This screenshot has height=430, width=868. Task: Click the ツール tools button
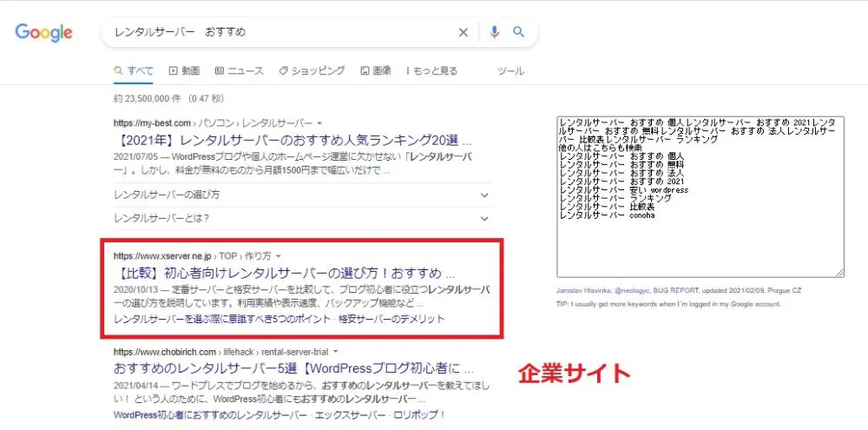coord(510,70)
